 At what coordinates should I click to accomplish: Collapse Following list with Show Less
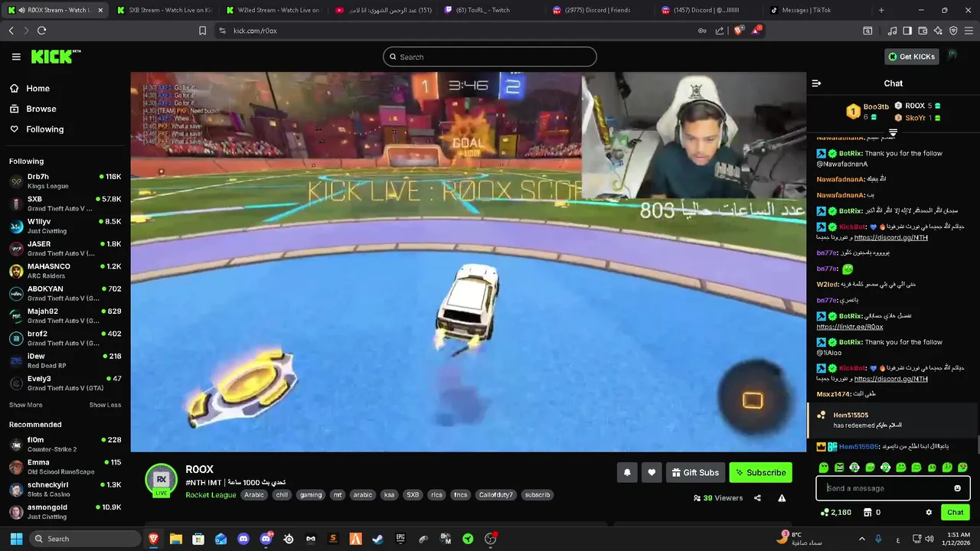click(105, 405)
